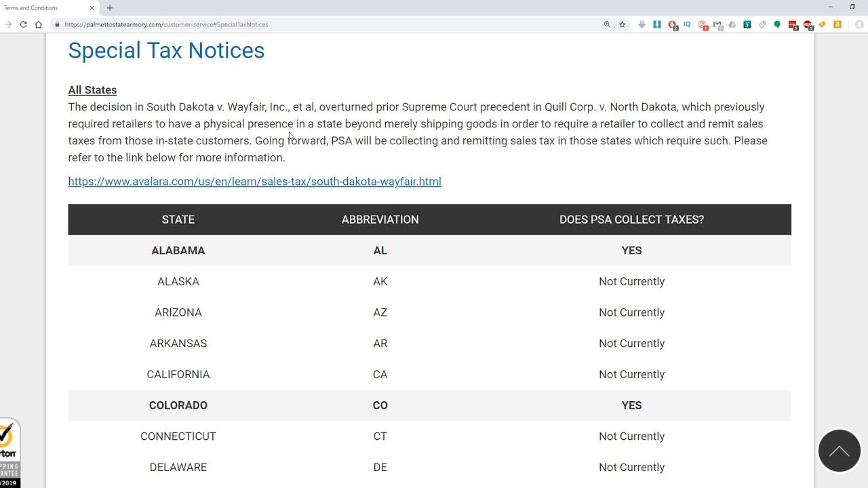
Task: Select the Terms and Conditions tab
Action: click(41, 8)
